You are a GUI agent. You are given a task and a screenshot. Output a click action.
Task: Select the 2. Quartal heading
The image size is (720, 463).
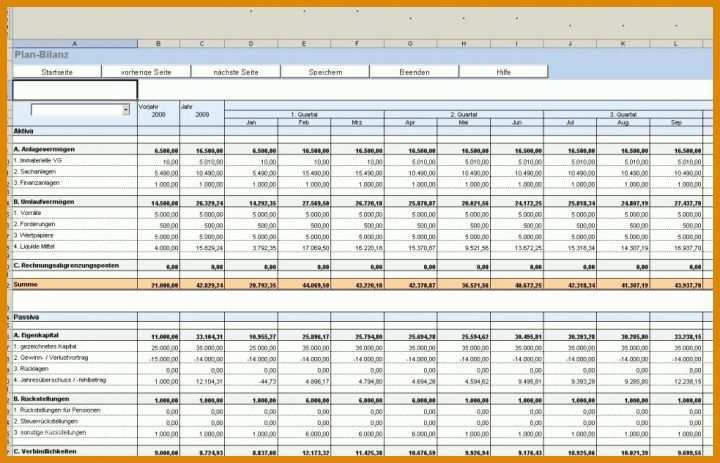point(464,114)
